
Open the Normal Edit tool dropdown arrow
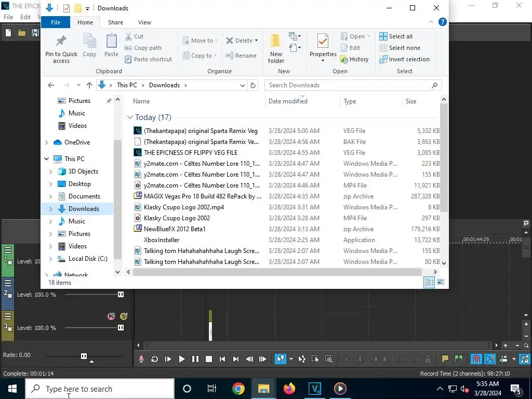[291, 359]
